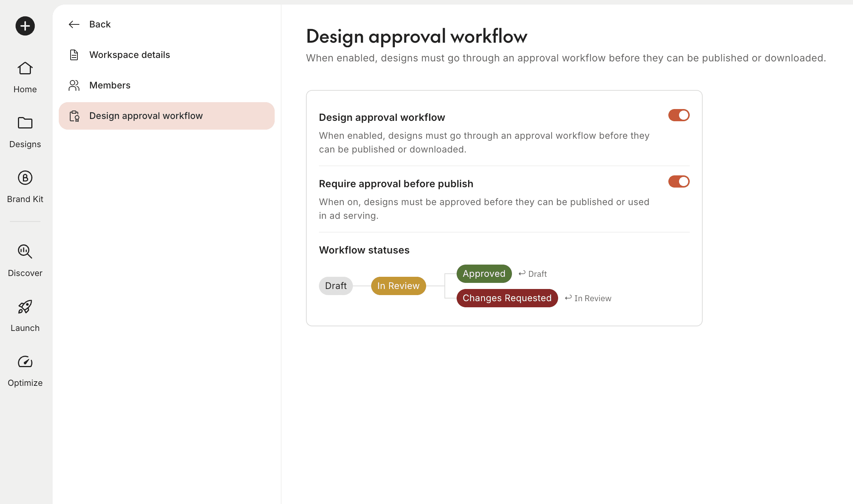853x504 pixels.
Task: Click the Design approval workflow clipboard icon
Action: (74, 116)
